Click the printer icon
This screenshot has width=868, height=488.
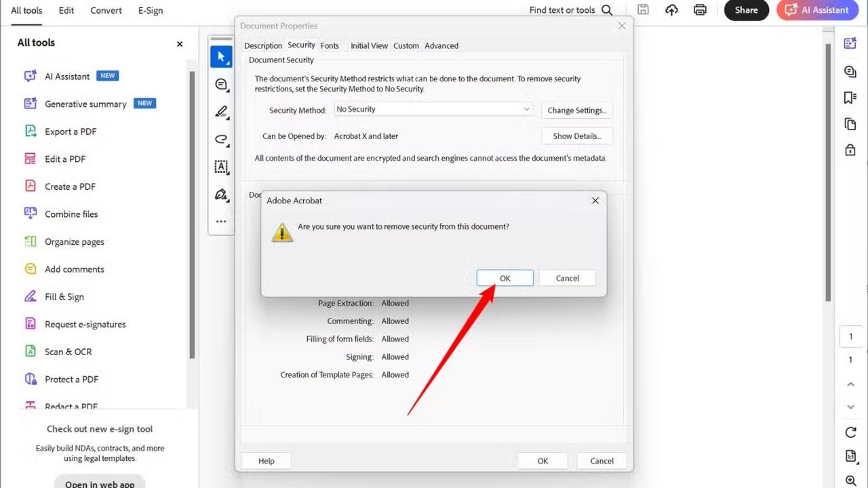click(701, 10)
